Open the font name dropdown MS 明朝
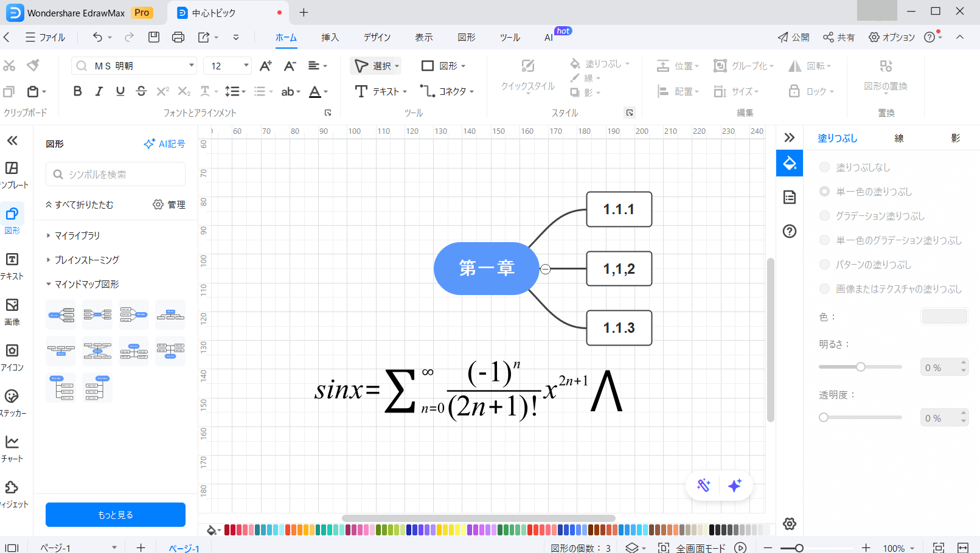This screenshot has width=980, height=553. pyautogui.click(x=192, y=66)
